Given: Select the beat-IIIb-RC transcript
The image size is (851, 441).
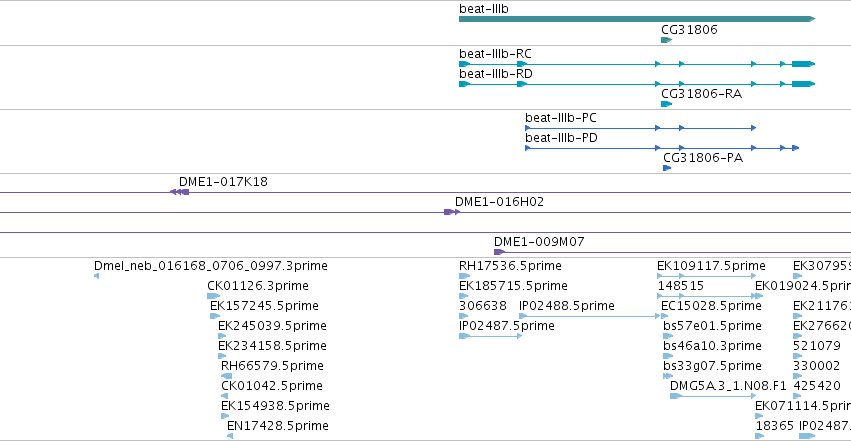Looking at the screenshot, I should pyautogui.click(x=637, y=64).
